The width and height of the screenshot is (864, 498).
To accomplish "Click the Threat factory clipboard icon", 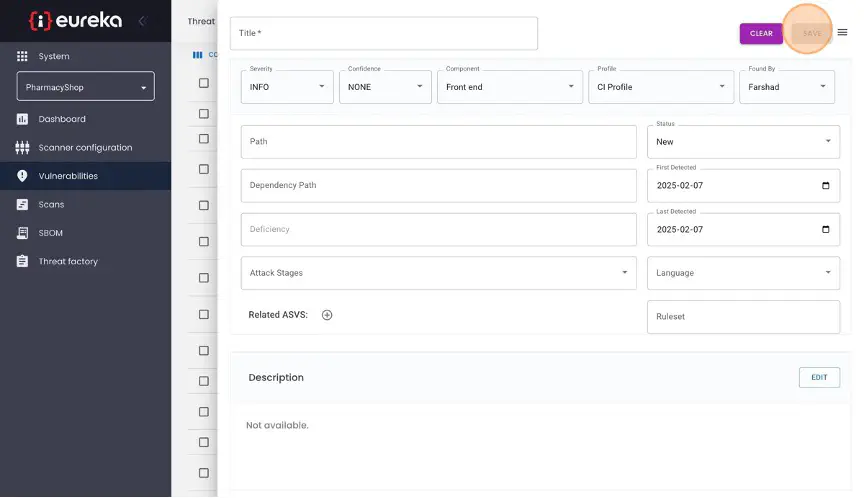I will 22,261.
